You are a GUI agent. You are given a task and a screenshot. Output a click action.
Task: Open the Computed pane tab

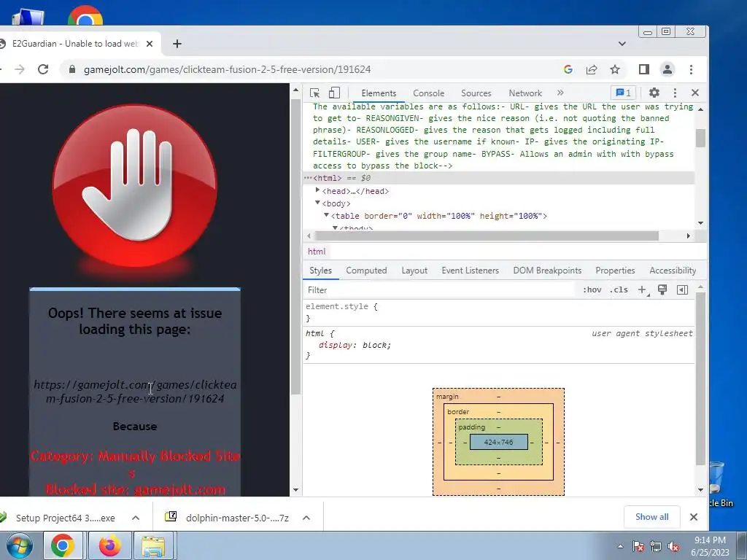(x=366, y=271)
